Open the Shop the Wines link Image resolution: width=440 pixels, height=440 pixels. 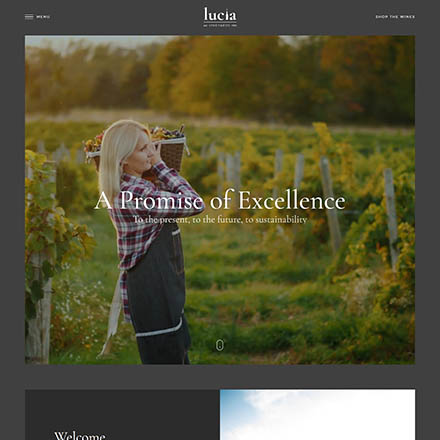point(395,17)
